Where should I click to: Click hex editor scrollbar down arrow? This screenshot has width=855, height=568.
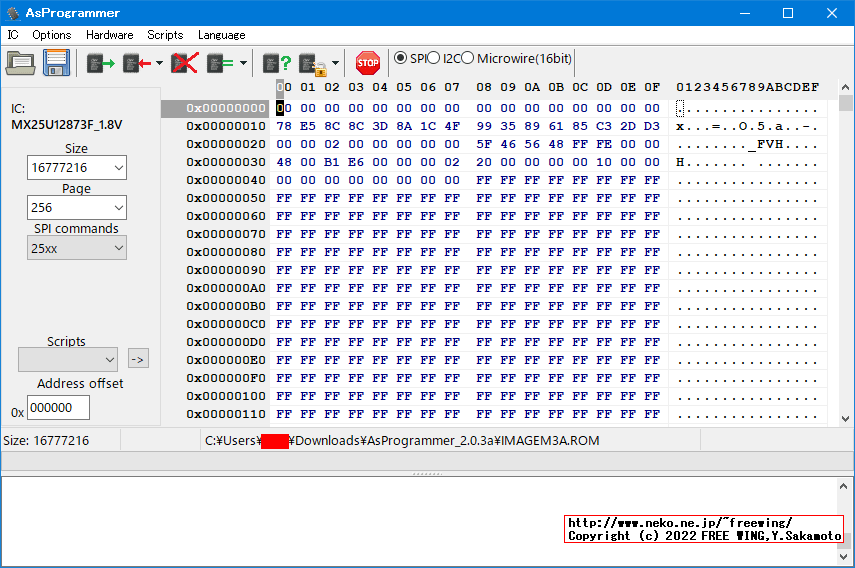click(x=845, y=419)
